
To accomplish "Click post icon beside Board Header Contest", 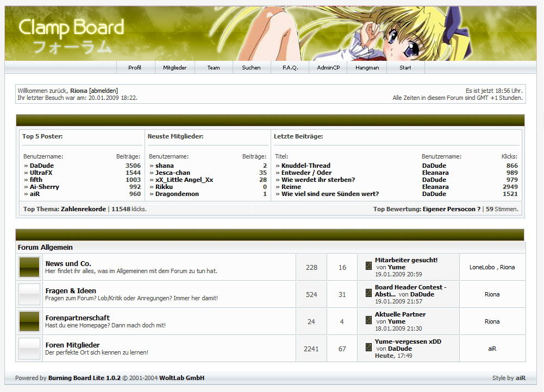I will (x=368, y=293).
